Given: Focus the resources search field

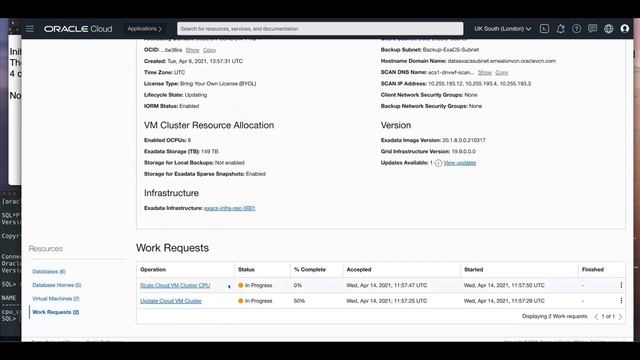Looking at the screenshot, I should (320, 29).
